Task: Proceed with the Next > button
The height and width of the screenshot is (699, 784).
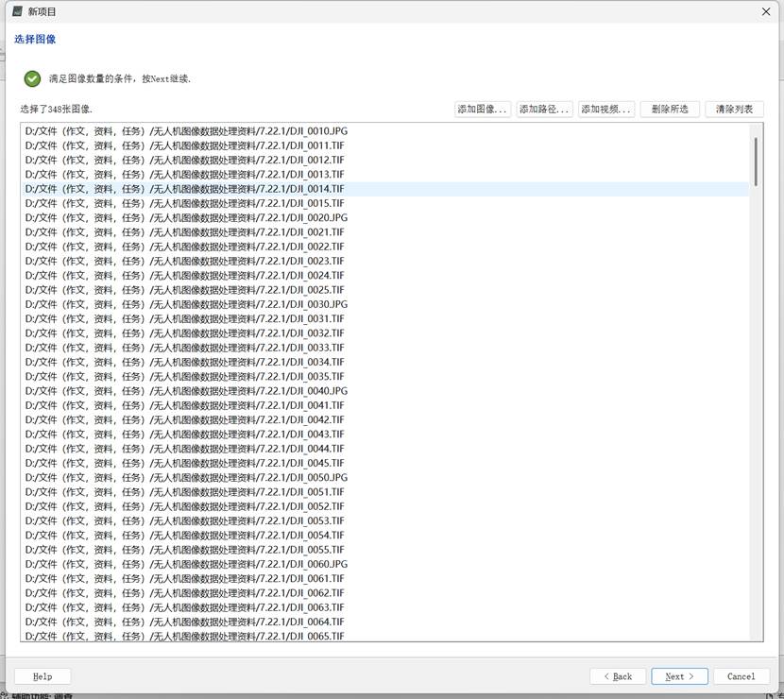Action: 679,676
